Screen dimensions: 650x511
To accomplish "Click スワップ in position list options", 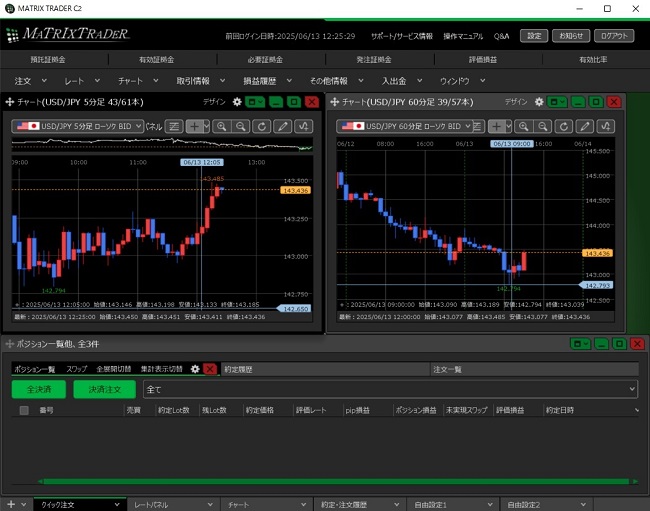I will (77, 369).
